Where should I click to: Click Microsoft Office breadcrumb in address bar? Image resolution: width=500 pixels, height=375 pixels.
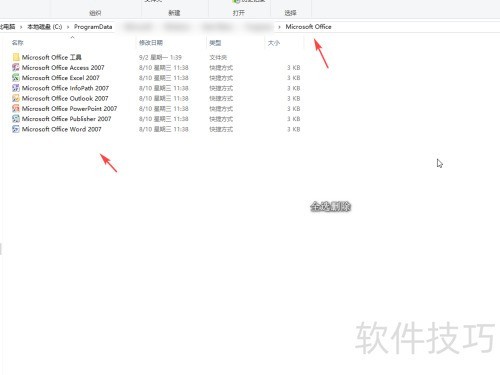pyautogui.click(x=308, y=27)
